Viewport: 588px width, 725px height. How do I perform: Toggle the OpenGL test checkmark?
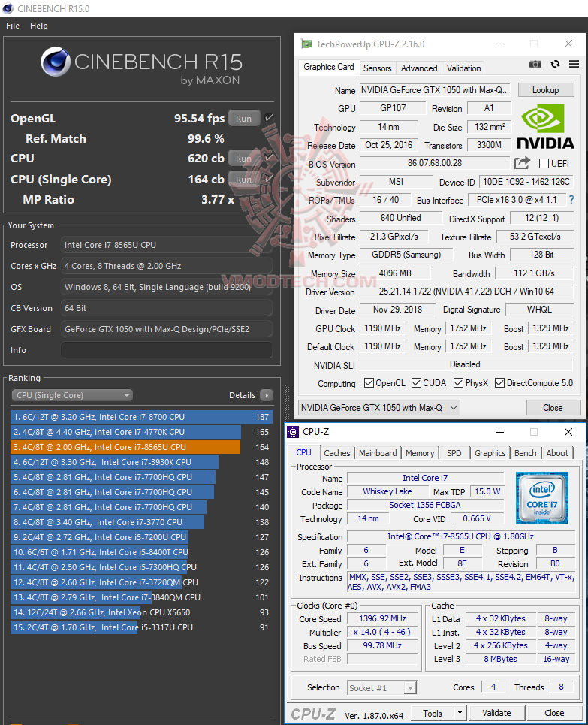pyautogui.click(x=269, y=118)
